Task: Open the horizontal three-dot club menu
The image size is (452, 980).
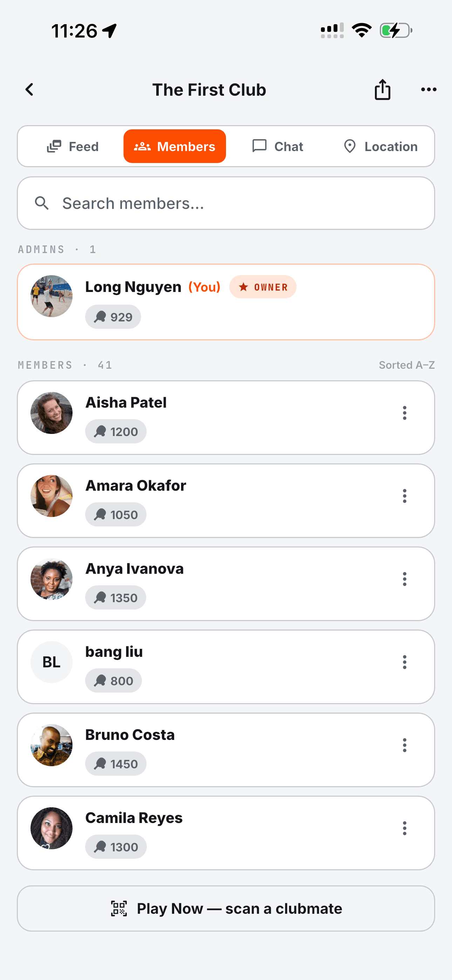Action: (429, 90)
